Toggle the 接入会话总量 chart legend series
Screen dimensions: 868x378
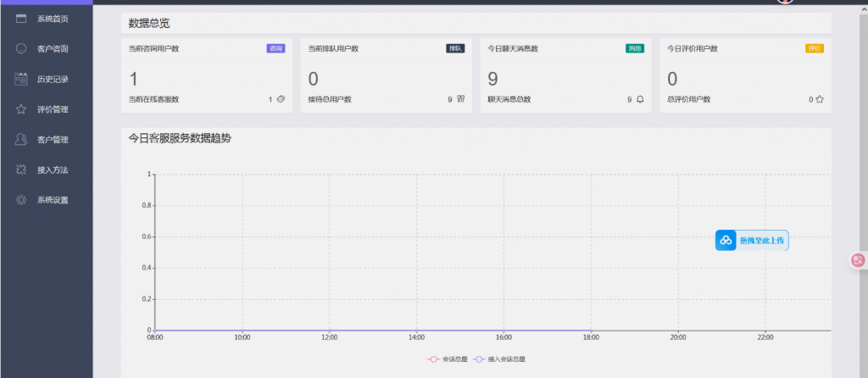498,359
